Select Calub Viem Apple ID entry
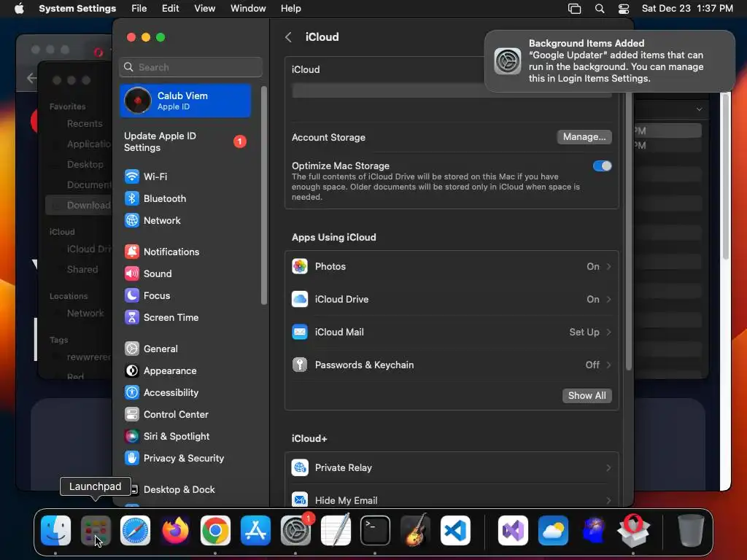747x560 pixels. [185, 101]
